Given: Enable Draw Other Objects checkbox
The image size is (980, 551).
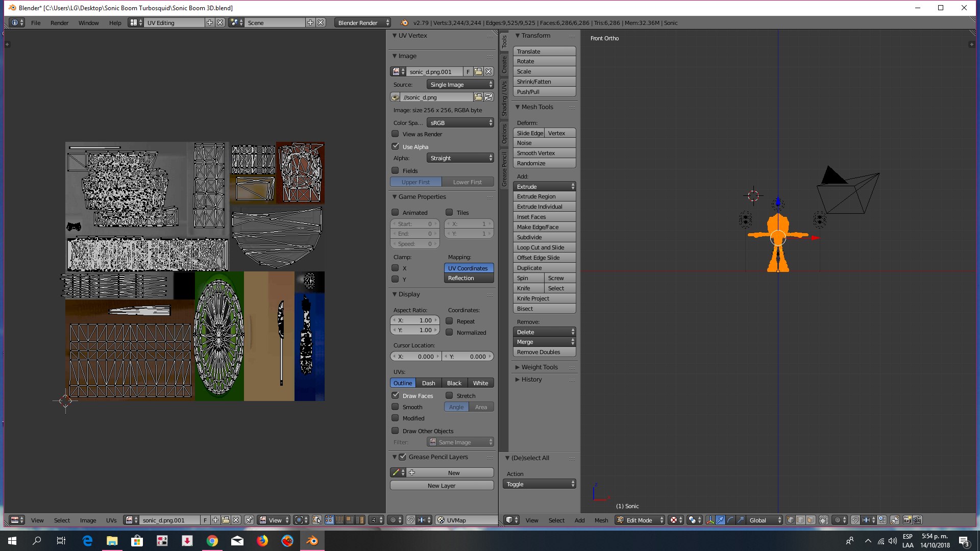Looking at the screenshot, I should (x=395, y=431).
